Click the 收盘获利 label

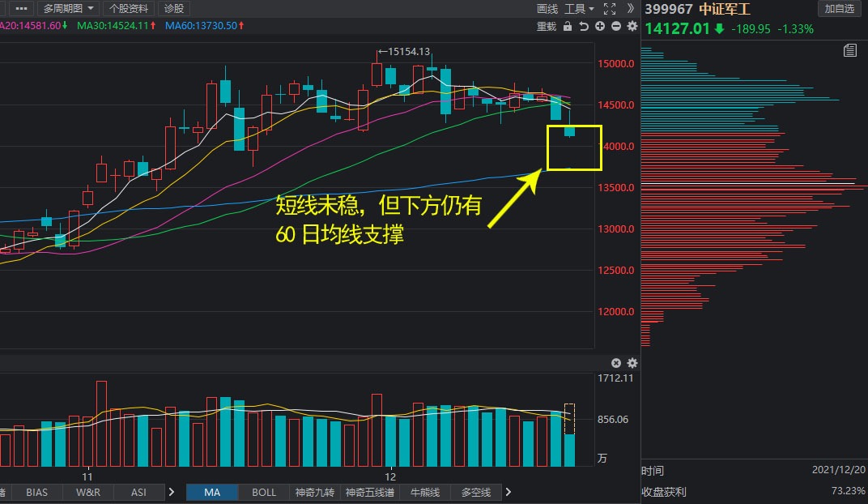[664, 492]
